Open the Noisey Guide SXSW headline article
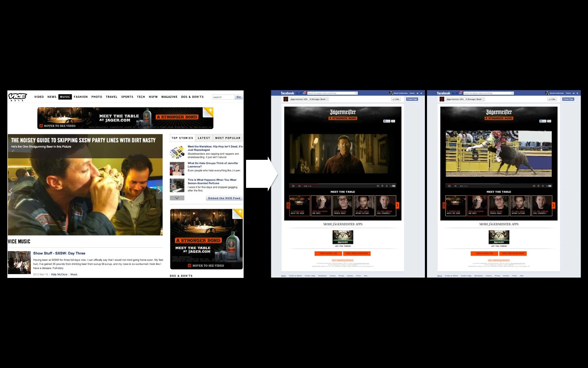This screenshot has height=368, width=588. coord(83,140)
